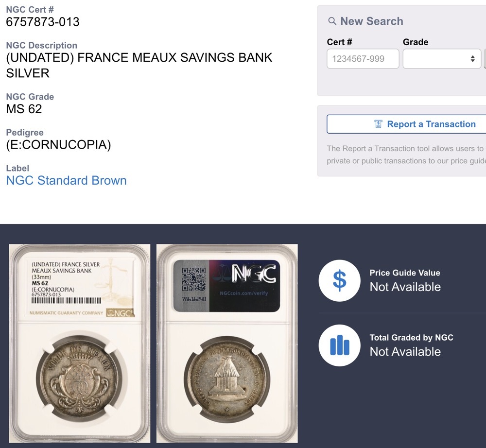This screenshot has width=486, height=448.
Task: Open the NGC Standard Brown label link
Action: click(x=66, y=180)
